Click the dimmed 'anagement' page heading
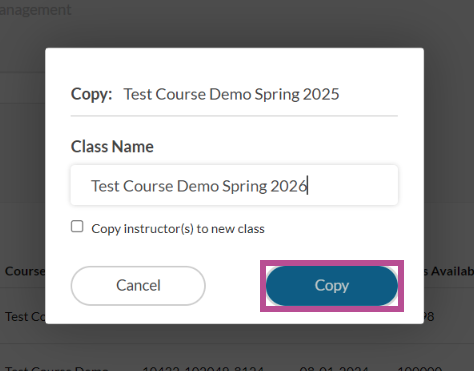The image size is (474, 371). pos(35,10)
